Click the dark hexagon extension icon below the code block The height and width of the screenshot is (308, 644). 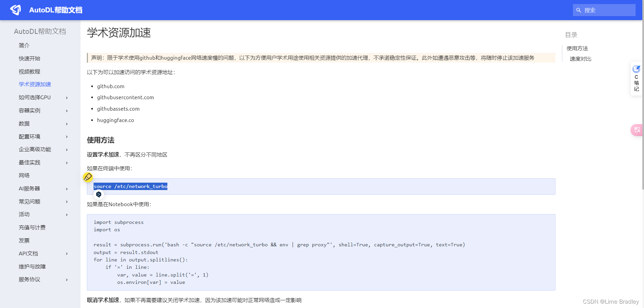pos(99,194)
